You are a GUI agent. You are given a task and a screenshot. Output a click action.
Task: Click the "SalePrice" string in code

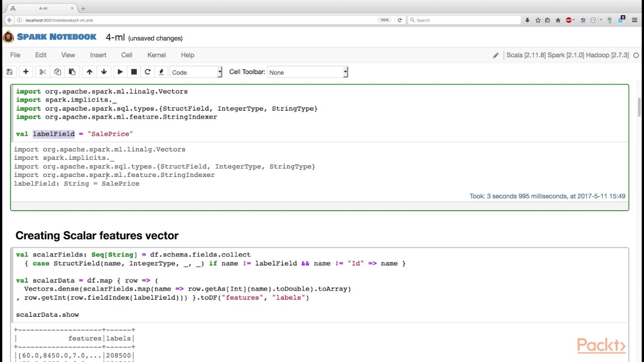pos(110,134)
